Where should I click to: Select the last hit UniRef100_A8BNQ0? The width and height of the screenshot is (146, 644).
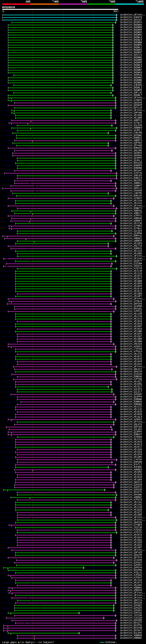[x=131, y=638]
